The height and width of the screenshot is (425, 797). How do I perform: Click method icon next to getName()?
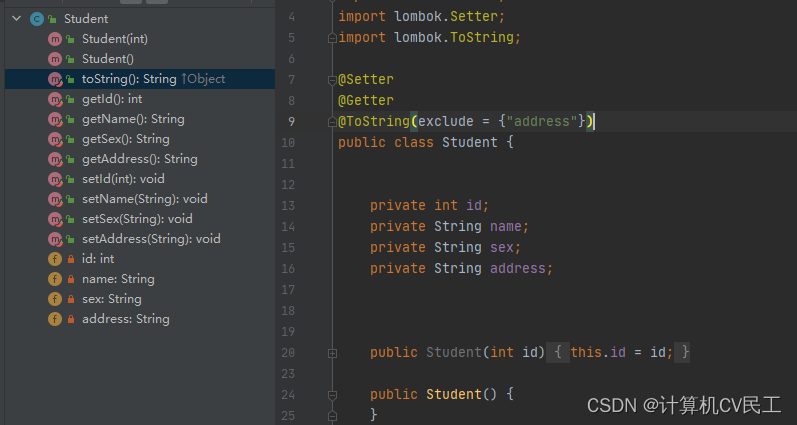55,119
